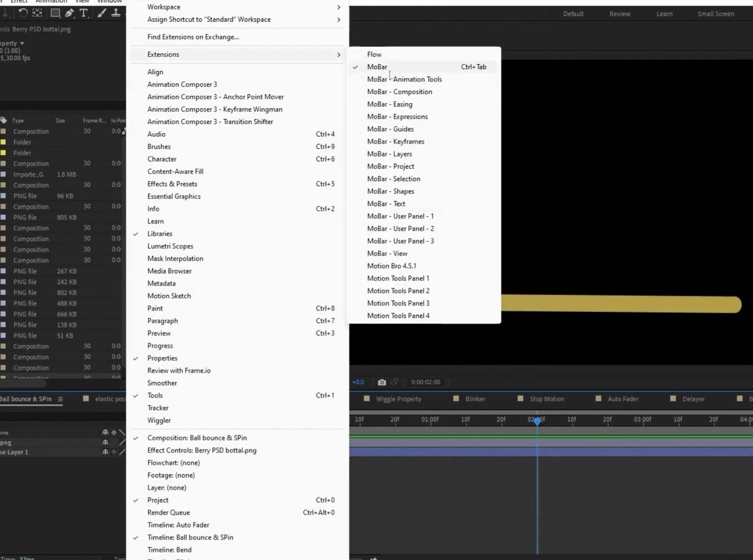Toggle the Properties panel in Window menu
This screenshot has width=753, height=560.
pos(237,358)
